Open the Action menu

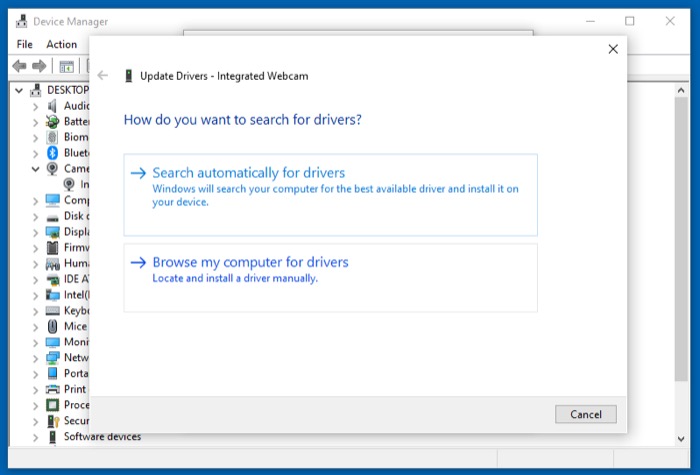[62, 44]
